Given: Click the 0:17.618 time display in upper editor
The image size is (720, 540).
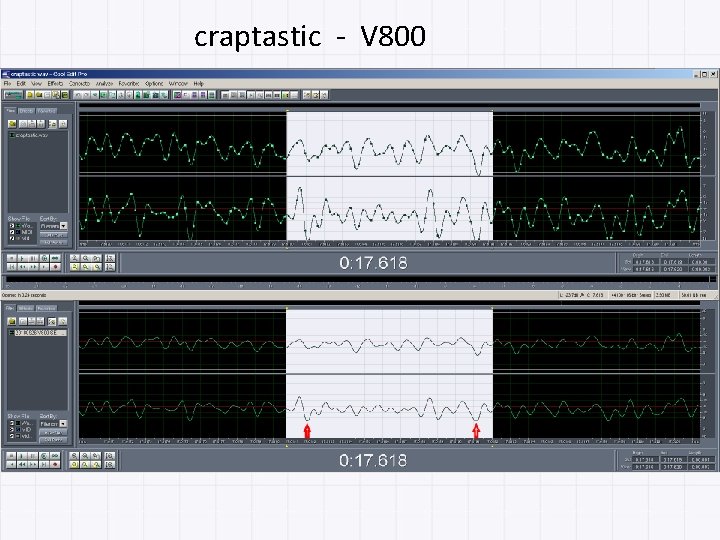Looking at the screenshot, I should click(373, 263).
